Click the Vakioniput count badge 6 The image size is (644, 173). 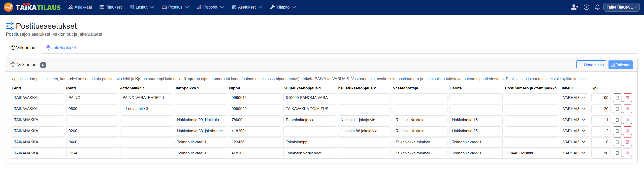(43, 65)
